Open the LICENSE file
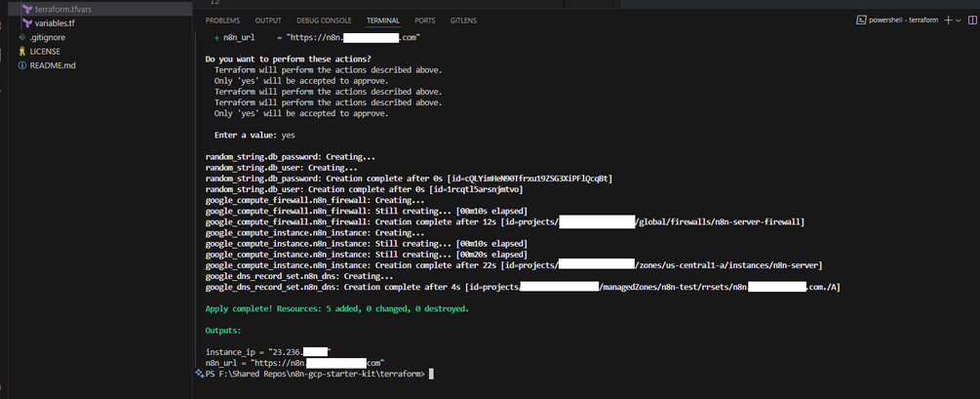980x399 pixels. coord(45,52)
